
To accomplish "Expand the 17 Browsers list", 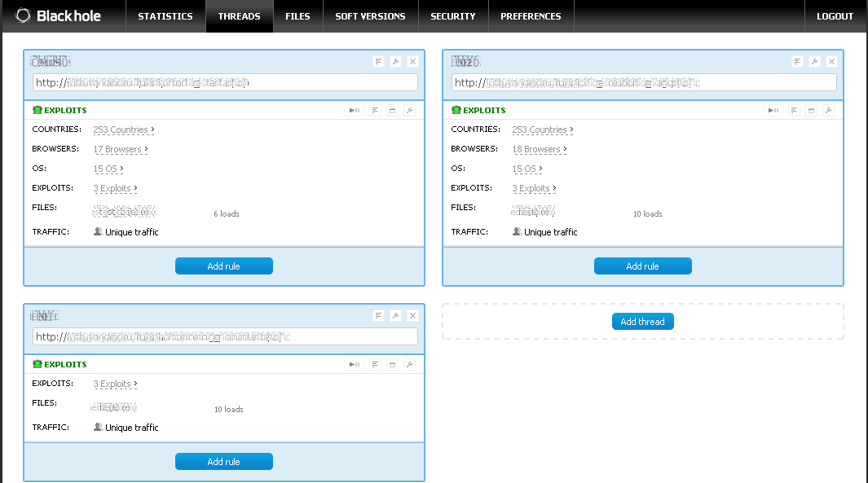I will pos(121,150).
